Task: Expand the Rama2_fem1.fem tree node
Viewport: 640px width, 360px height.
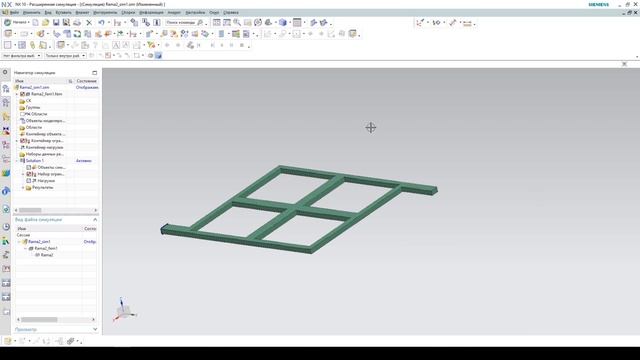Action: click(x=17, y=94)
